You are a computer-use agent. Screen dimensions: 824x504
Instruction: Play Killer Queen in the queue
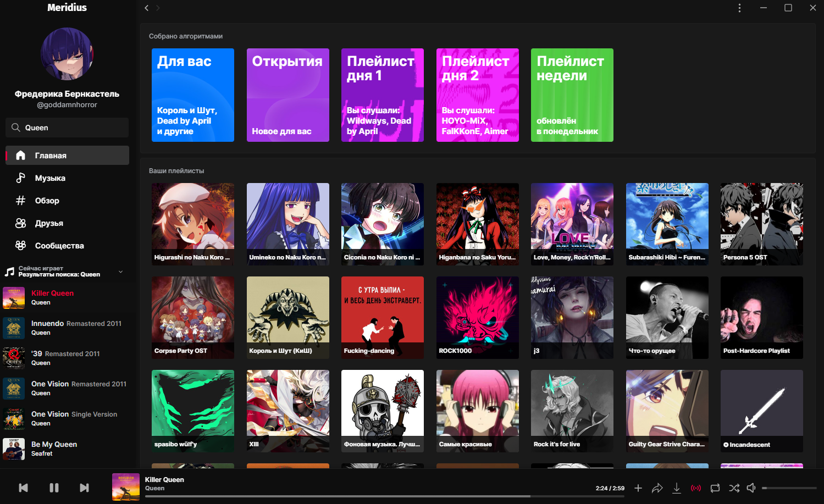(x=67, y=297)
